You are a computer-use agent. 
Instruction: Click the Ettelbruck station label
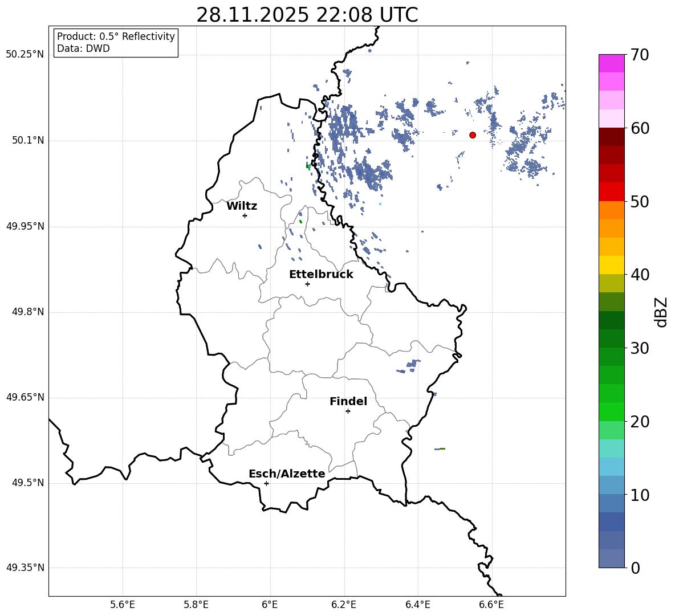(321, 275)
